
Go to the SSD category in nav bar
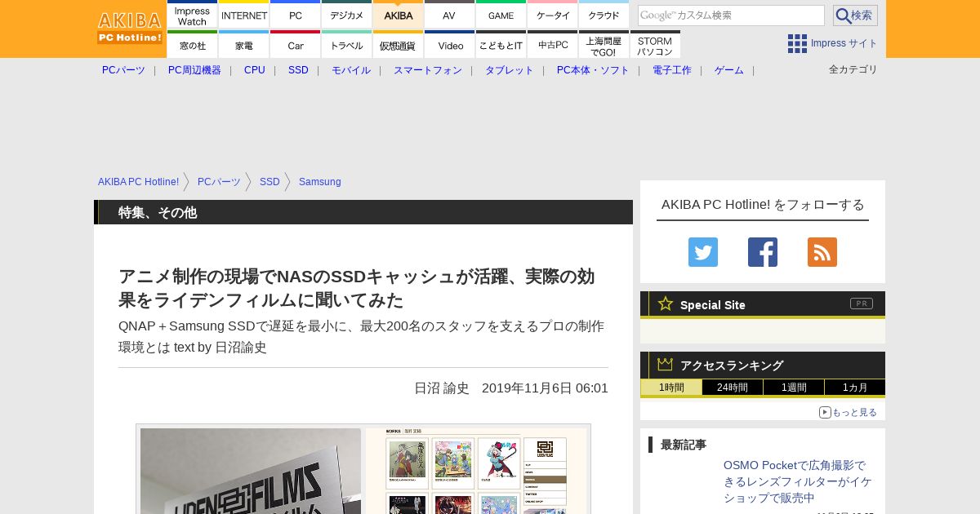298,70
